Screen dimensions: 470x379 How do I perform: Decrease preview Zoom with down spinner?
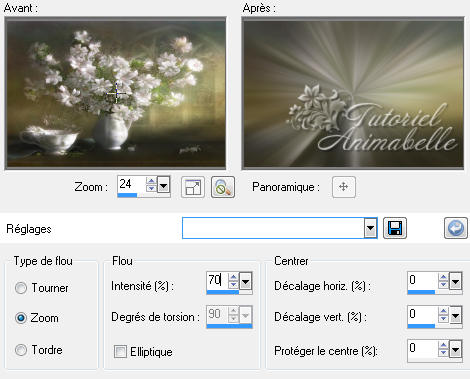[x=151, y=188]
